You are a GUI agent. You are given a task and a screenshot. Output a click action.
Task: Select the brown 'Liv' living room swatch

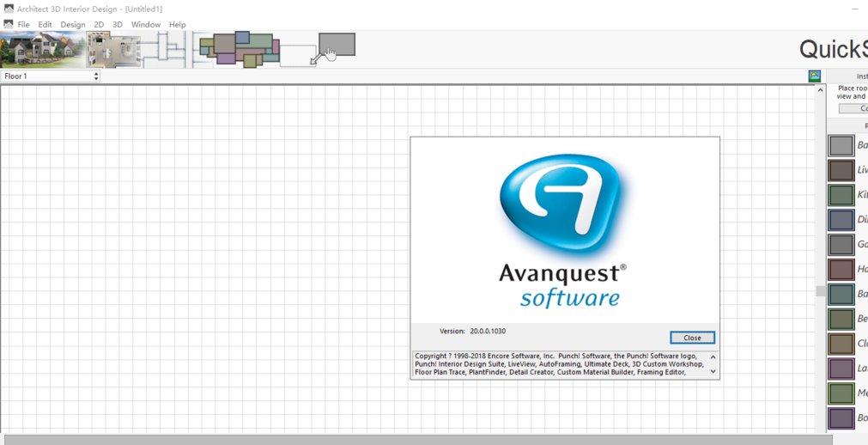[841, 170]
